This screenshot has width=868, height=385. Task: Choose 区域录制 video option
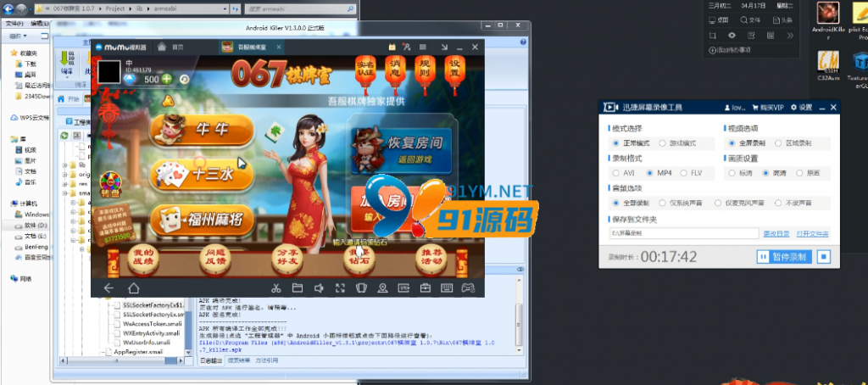(793, 143)
